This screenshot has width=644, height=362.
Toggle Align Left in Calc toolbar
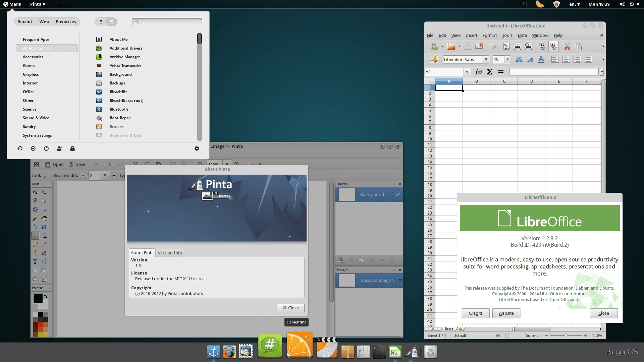pyautogui.click(x=555, y=59)
